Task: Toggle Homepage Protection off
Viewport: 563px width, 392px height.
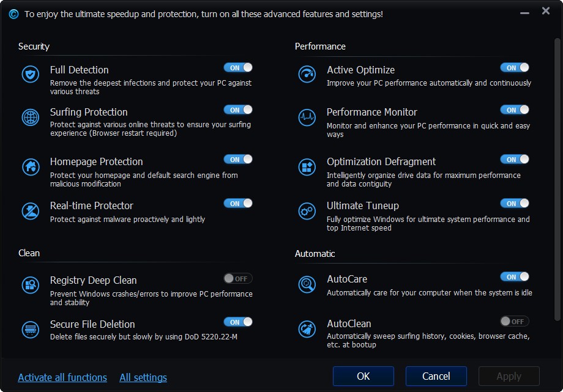Action: (238, 160)
